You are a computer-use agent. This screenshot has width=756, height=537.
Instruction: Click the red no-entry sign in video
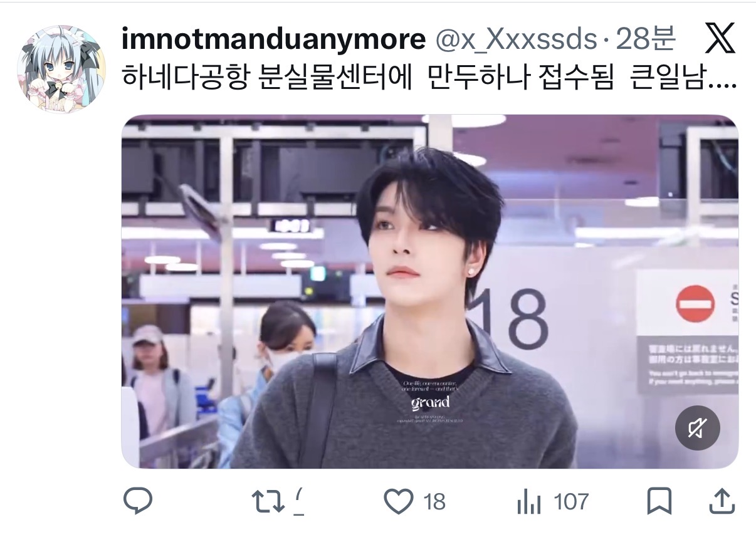pyautogui.click(x=695, y=304)
